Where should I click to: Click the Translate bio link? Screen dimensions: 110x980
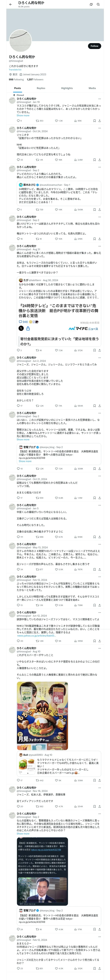(x=15, y=70)
